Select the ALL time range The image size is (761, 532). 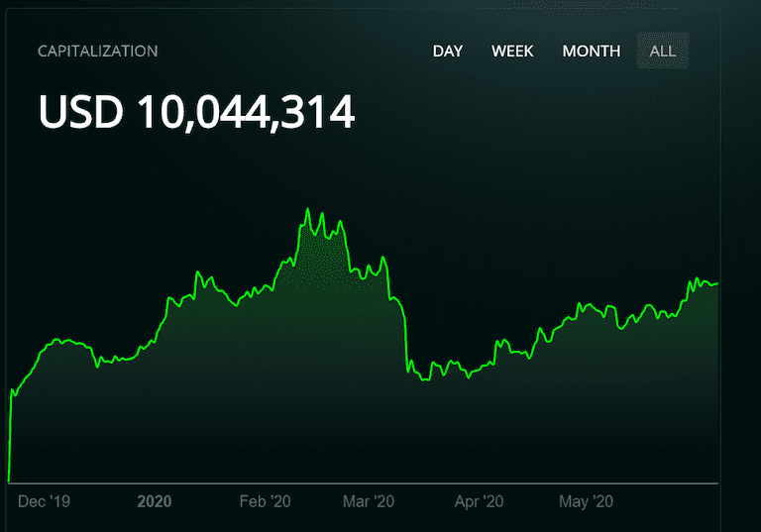point(663,51)
